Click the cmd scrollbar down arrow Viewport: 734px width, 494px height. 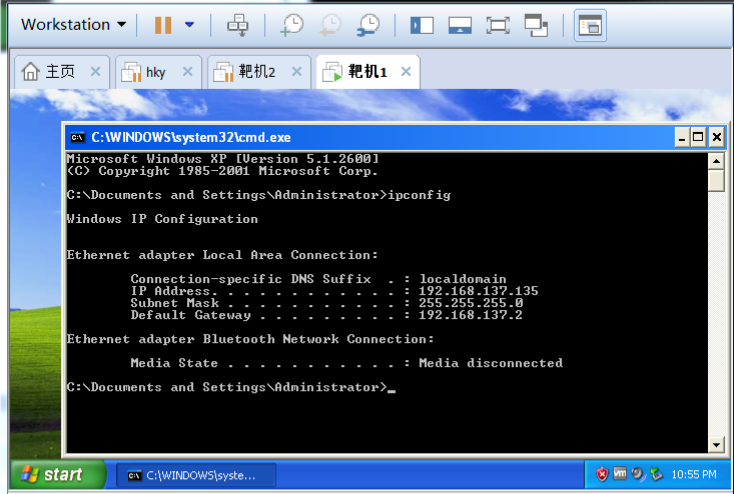pyautogui.click(x=716, y=445)
